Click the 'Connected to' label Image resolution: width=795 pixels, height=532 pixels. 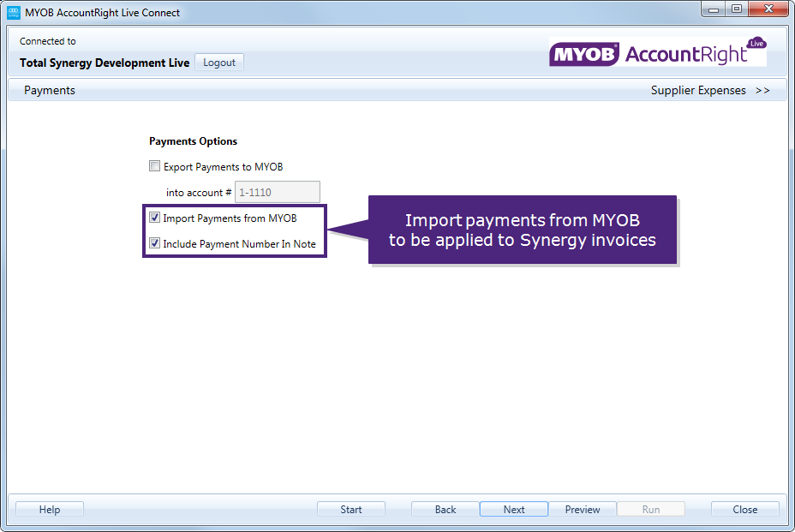pos(48,41)
